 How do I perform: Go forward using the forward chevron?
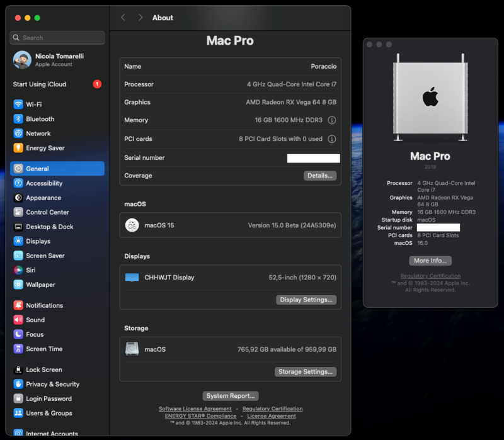tap(140, 18)
